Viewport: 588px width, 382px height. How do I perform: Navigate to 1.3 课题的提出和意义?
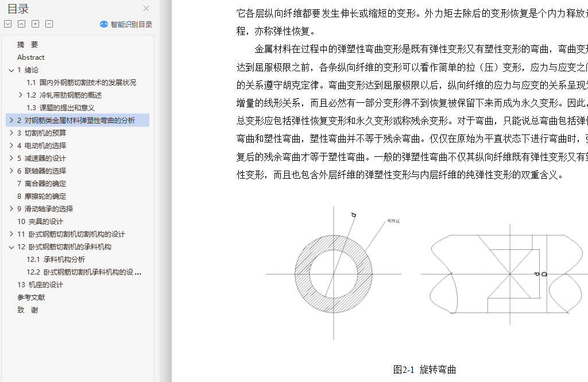click(x=60, y=107)
